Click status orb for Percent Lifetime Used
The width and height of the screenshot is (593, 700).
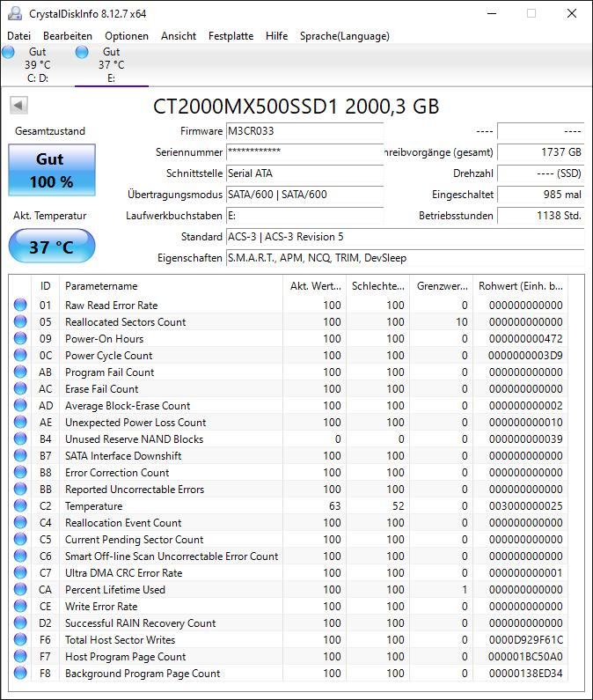(20, 589)
